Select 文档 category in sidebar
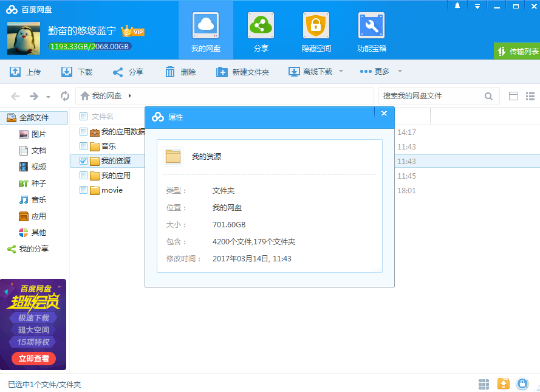The image size is (540, 392). 33,151
